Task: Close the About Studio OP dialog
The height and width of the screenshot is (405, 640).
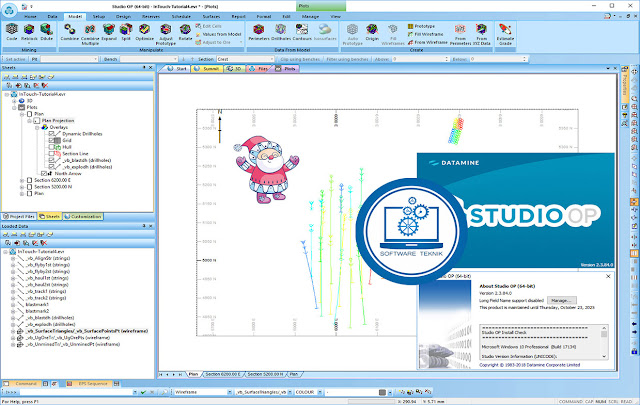Action: pos(608,276)
